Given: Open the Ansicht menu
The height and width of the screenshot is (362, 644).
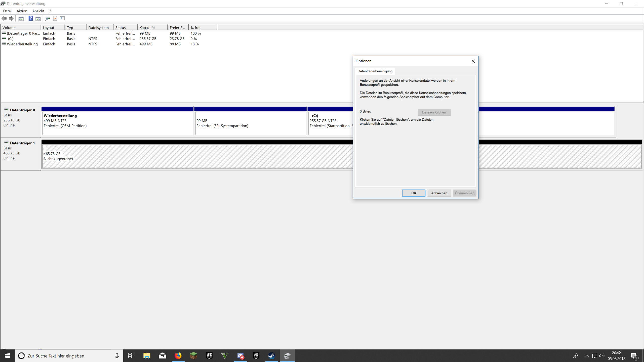Looking at the screenshot, I should (x=38, y=11).
